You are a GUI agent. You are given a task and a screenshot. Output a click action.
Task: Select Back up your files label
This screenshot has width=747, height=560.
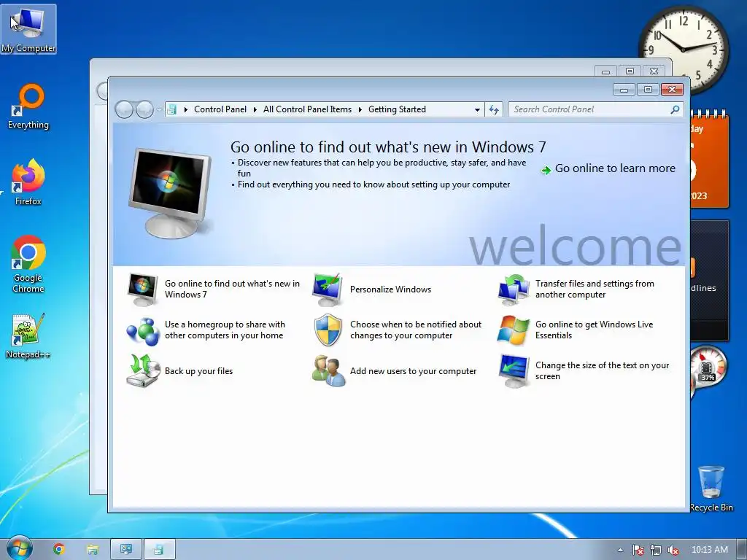198,371
